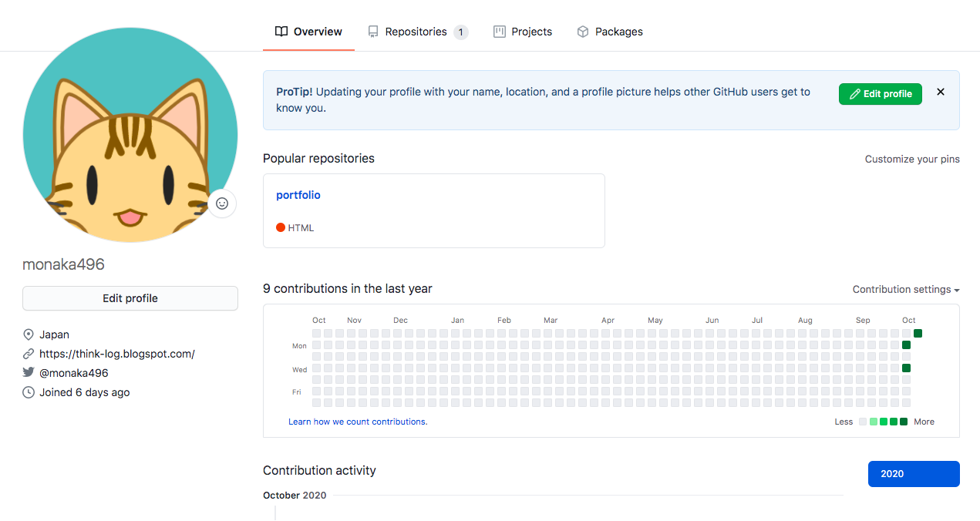The height and width of the screenshot is (521, 980).
Task: Set status via smiley icon on avatar
Action: [222, 203]
